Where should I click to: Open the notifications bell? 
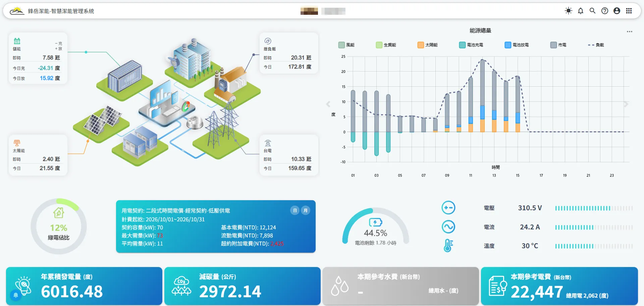(581, 11)
